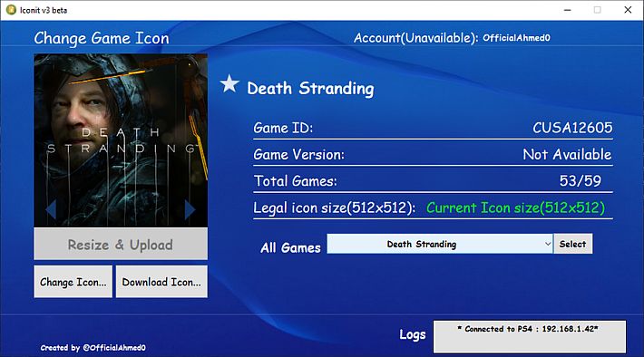The image size is (644, 357).
Task: Minimize the Iconit window
Action: 568,10
